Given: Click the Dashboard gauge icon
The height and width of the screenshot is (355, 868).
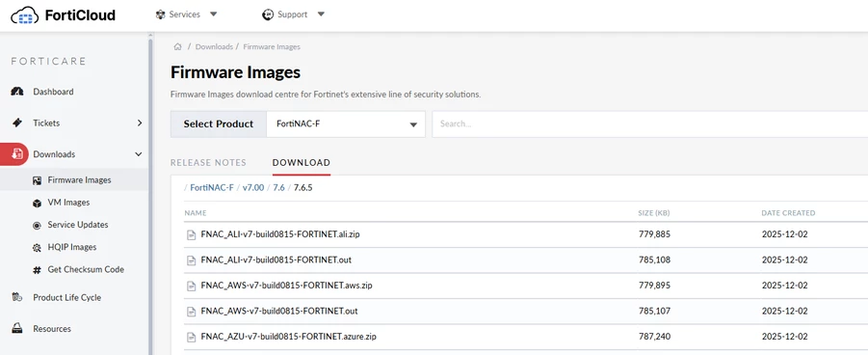Looking at the screenshot, I should pos(17,92).
